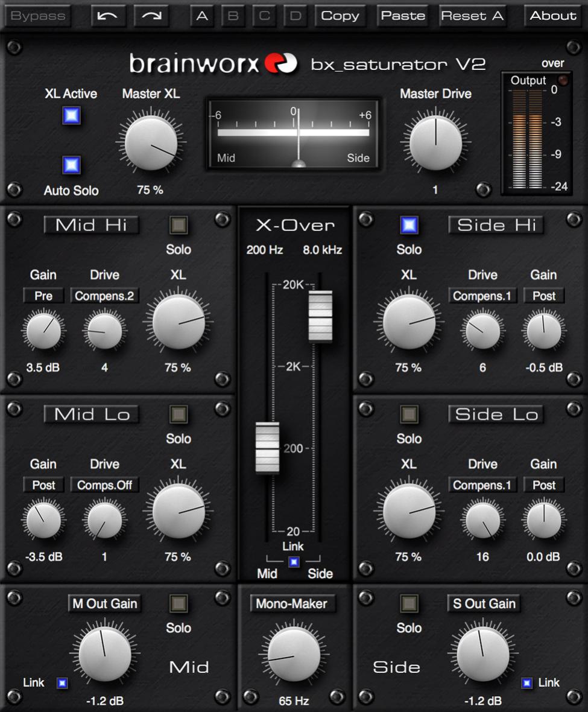
Task: Click the Mid/Side balance meter
Action: tap(294, 135)
